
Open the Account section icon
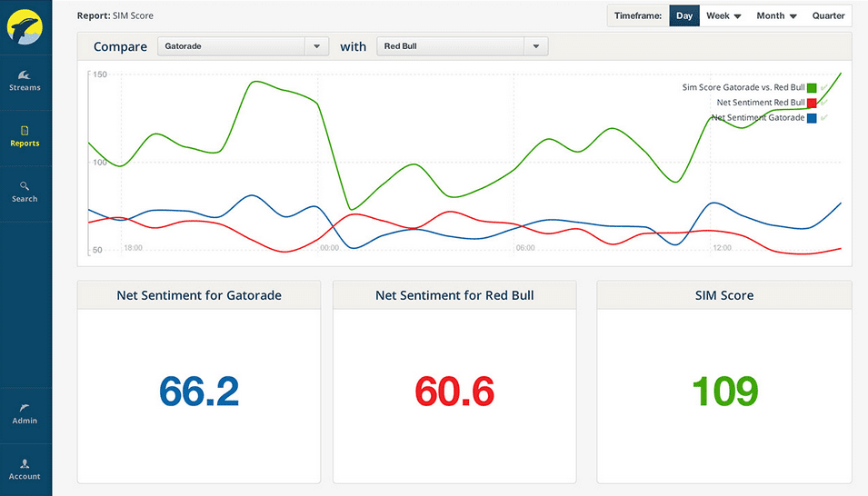pos(25,464)
